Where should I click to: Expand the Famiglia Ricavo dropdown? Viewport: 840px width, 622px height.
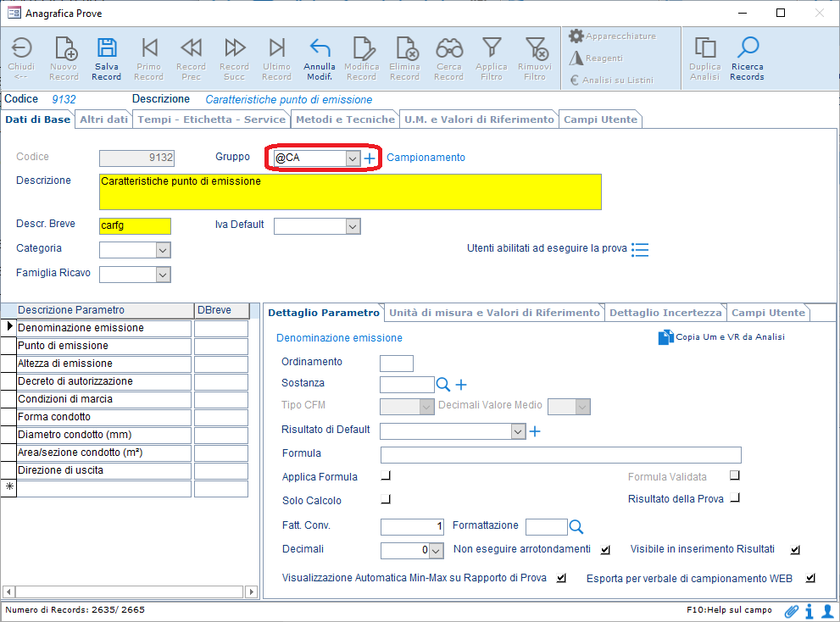pos(163,275)
